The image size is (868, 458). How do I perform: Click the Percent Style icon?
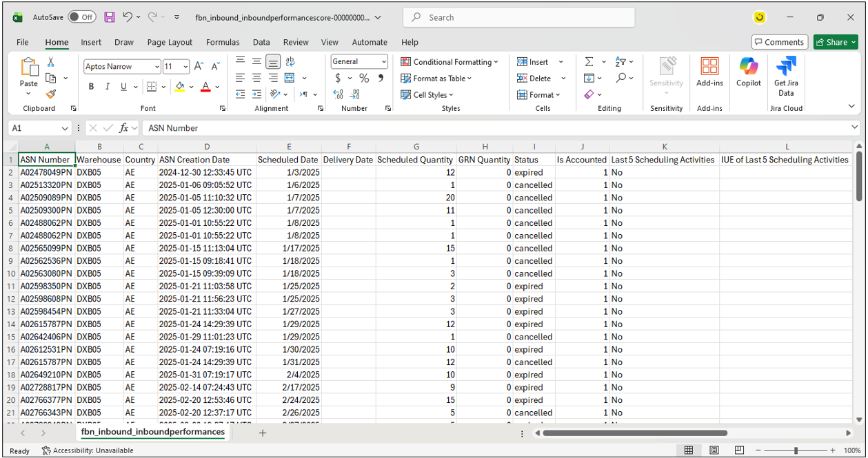(x=364, y=79)
